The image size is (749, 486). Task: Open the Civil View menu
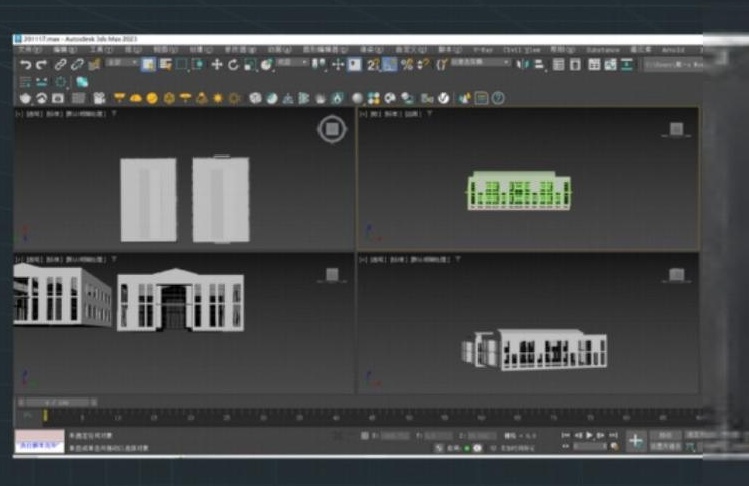click(x=521, y=50)
